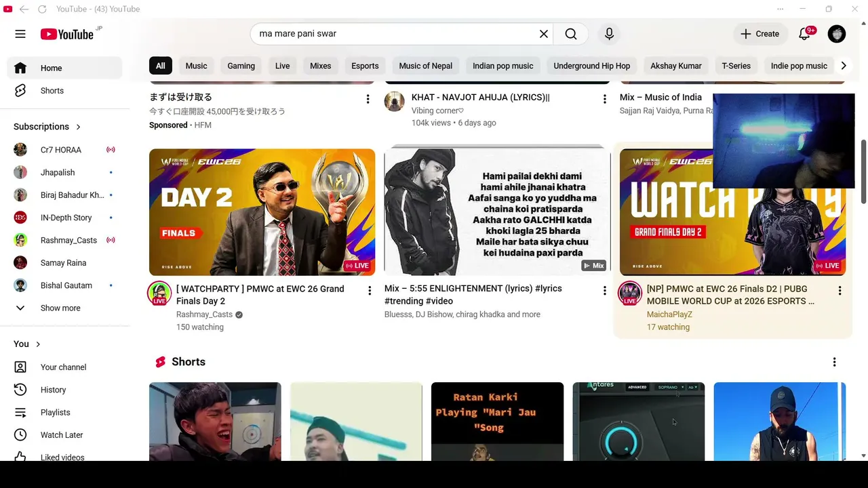This screenshot has width=868, height=488.
Task: Open Cr7 HORAA channel subscription
Action: (x=64, y=150)
